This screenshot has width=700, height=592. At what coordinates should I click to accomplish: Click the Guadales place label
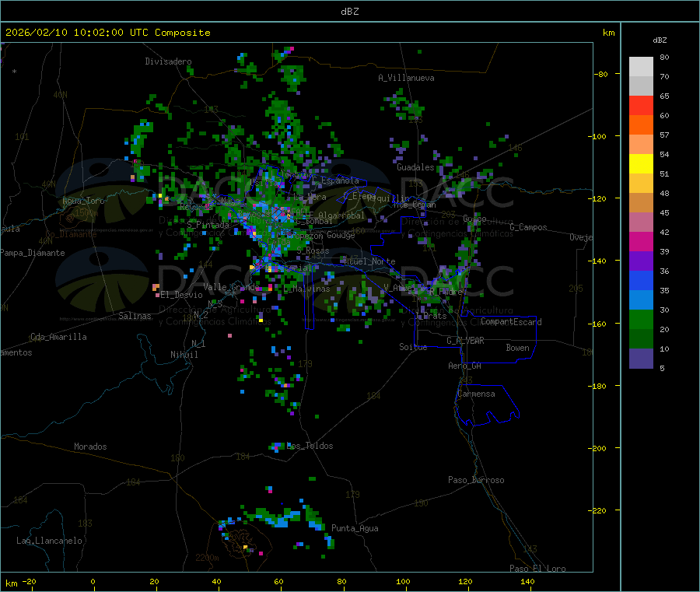[415, 167]
